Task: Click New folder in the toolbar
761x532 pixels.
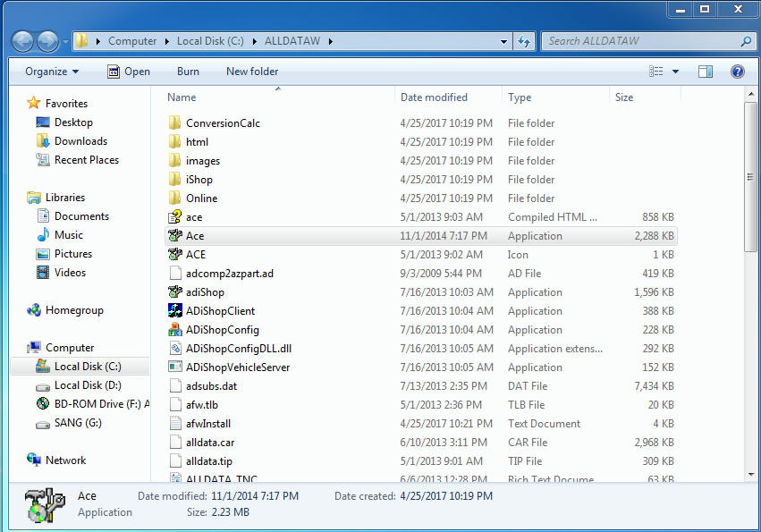Action: pos(252,72)
